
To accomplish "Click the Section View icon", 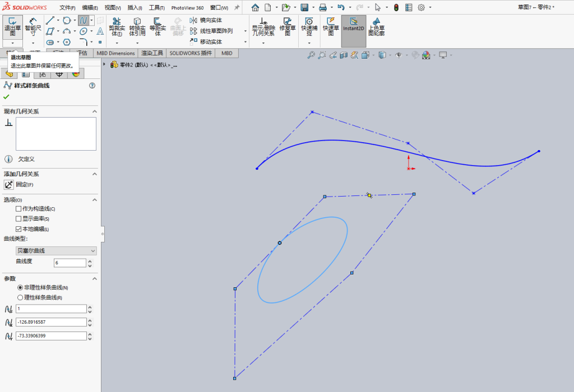I will (344, 55).
